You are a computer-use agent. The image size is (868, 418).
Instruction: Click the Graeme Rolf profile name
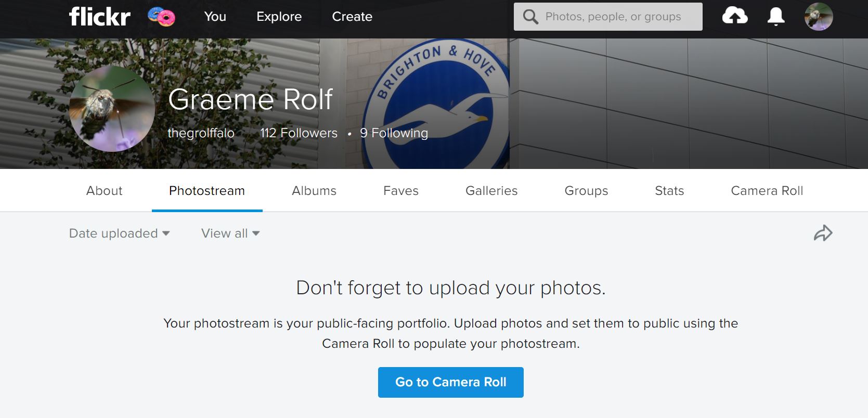coord(250,99)
